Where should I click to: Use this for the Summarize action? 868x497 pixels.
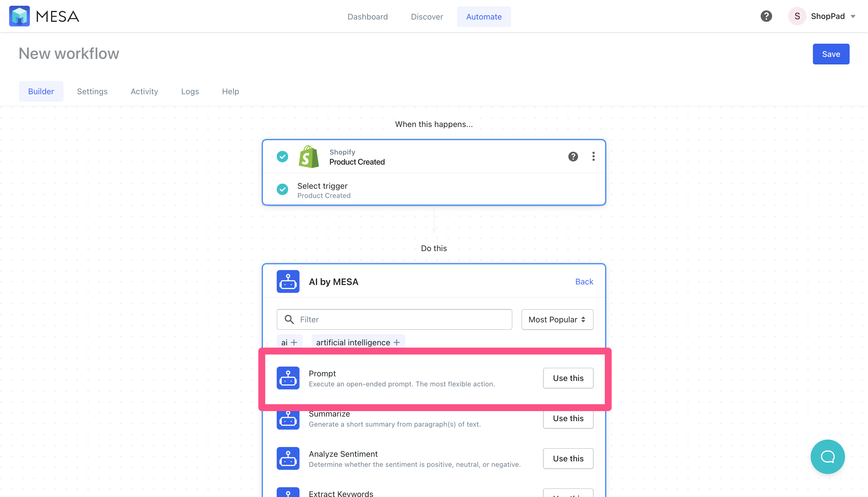click(568, 419)
